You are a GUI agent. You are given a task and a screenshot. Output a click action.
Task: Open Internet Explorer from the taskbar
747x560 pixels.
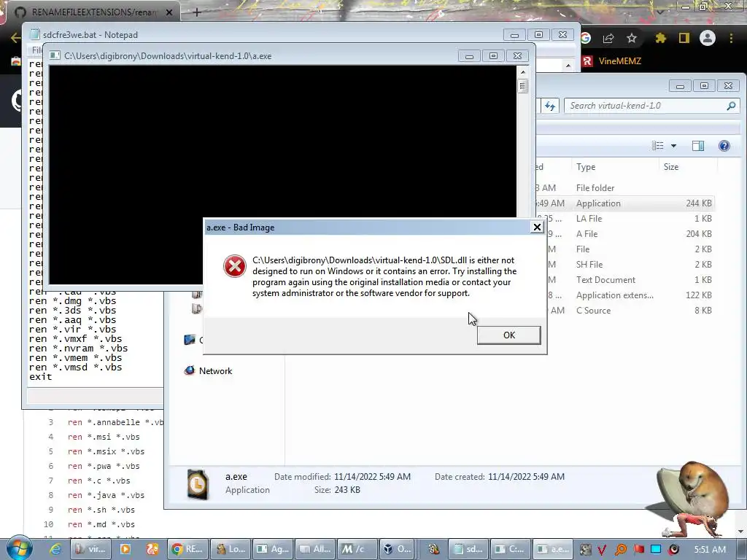pyautogui.click(x=55, y=550)
